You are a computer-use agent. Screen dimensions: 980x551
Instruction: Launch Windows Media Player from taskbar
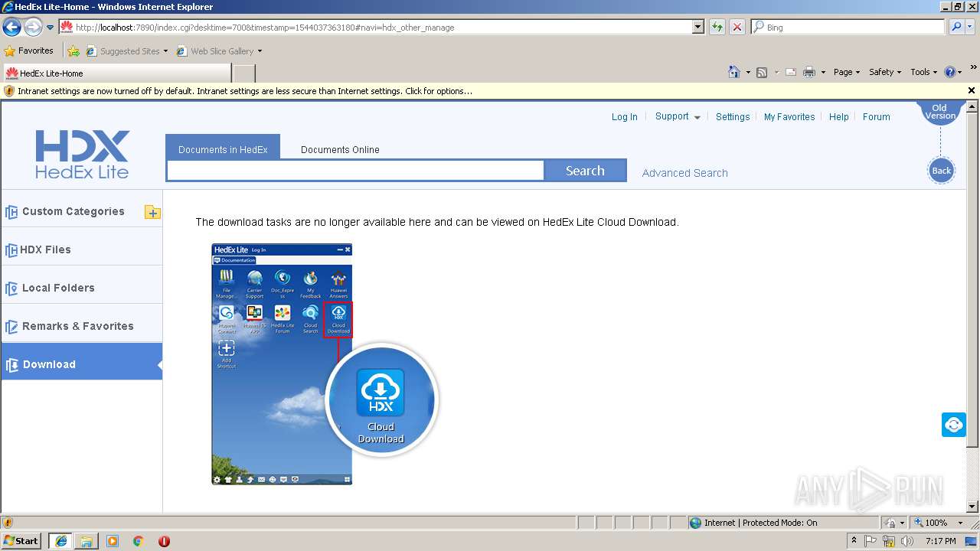point(113,541)
